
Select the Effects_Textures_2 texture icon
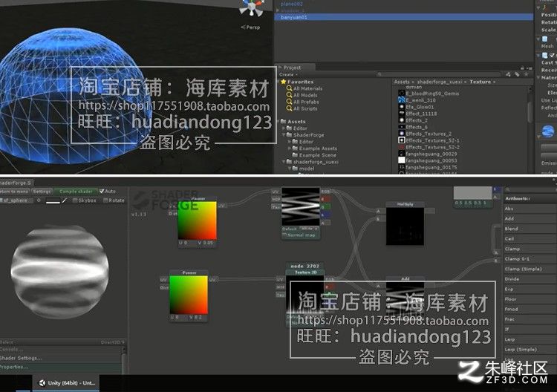401,134
